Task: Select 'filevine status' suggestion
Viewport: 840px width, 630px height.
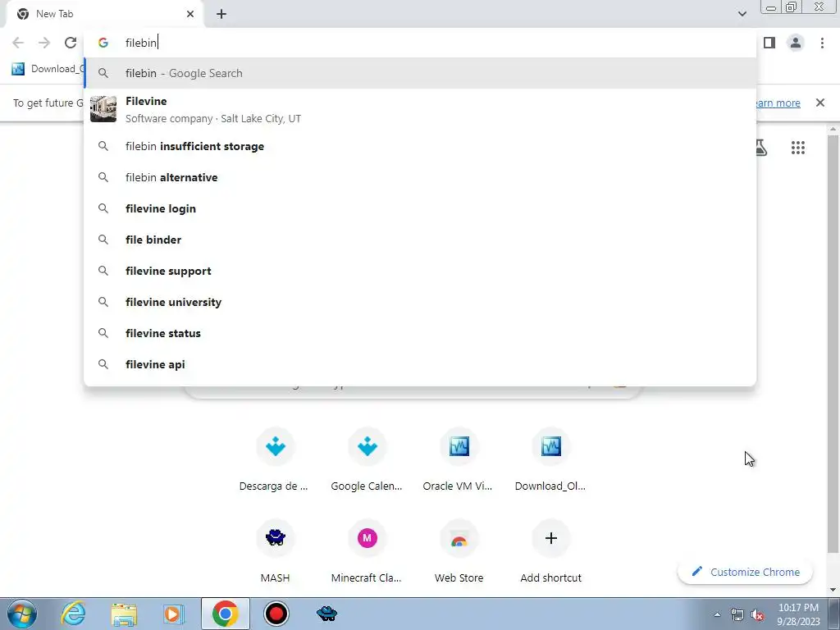Action: (x=420, y=333)
